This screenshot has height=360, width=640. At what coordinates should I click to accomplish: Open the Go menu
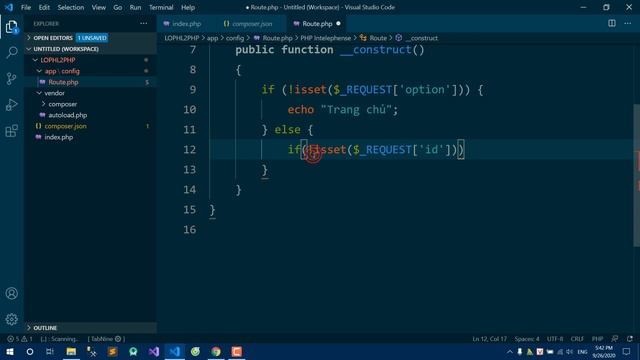point(118,7)
